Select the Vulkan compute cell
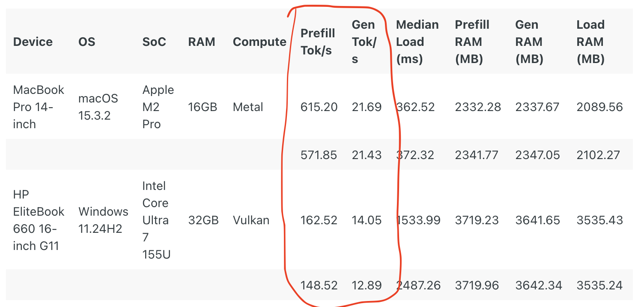 tap(251, 220)
